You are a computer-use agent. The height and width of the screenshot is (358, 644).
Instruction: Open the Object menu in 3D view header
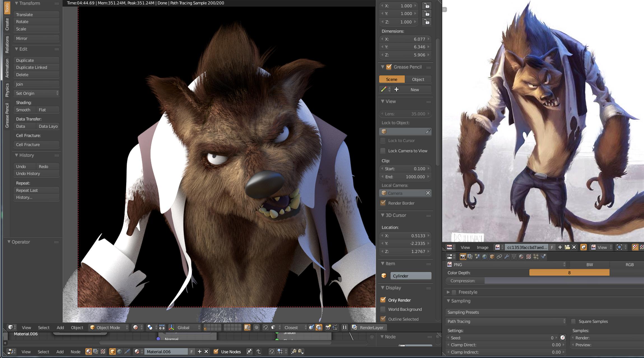point(77,327)
